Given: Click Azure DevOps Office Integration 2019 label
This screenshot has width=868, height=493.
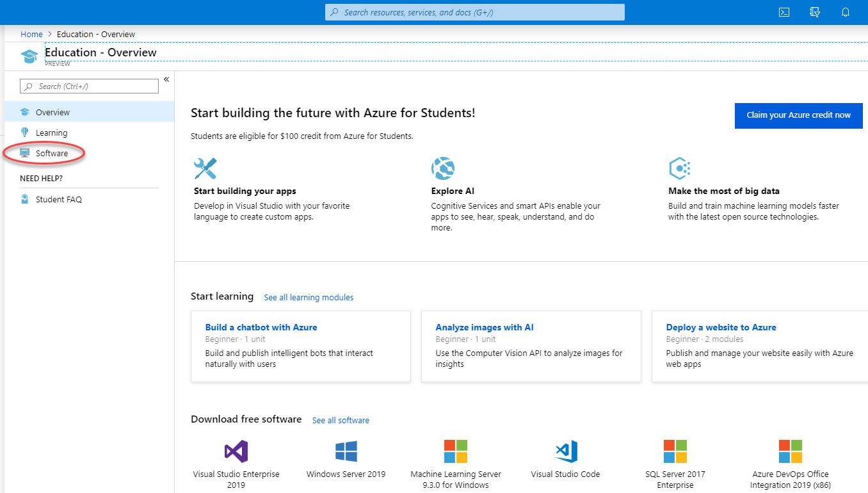Looking at the screenshot, I should click(791, 480).
